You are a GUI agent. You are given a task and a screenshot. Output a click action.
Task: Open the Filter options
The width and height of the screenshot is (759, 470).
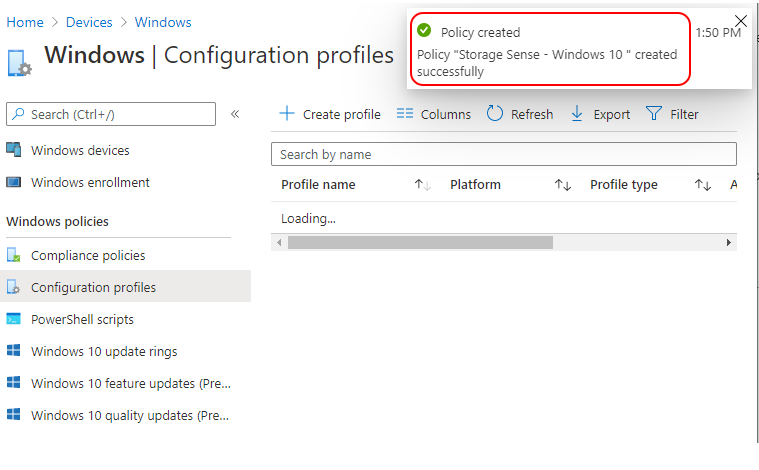(684, 114)
